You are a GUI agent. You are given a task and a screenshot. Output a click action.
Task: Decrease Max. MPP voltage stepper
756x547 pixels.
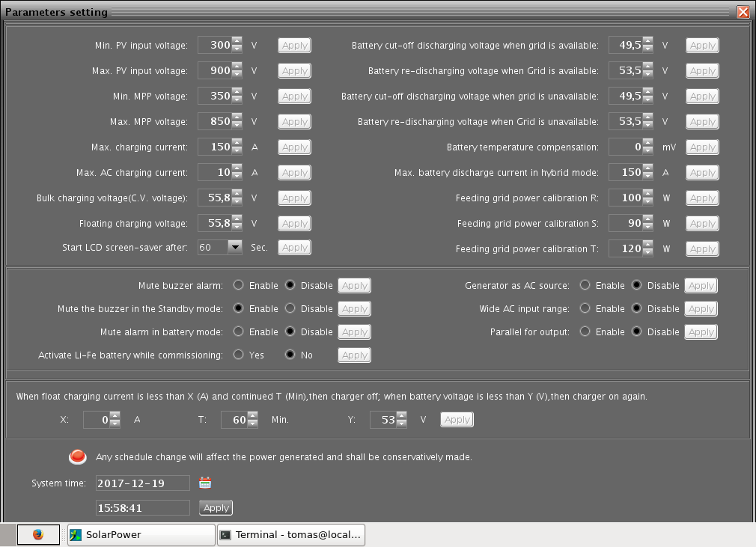[237, 125]
